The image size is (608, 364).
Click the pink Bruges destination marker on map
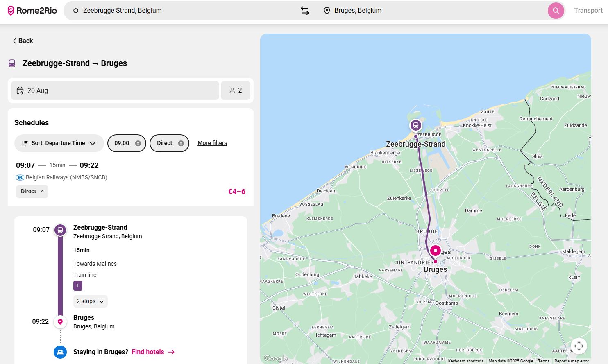[x=436, y=251]
